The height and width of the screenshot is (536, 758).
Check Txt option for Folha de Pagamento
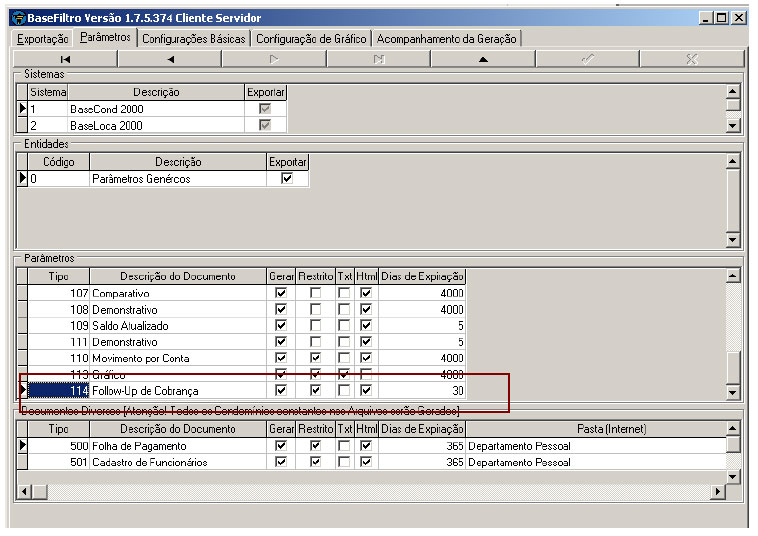tap(344, 445)
